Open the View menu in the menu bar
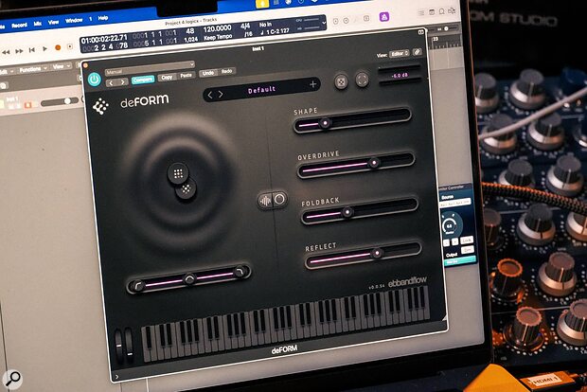 coord(53,22)
